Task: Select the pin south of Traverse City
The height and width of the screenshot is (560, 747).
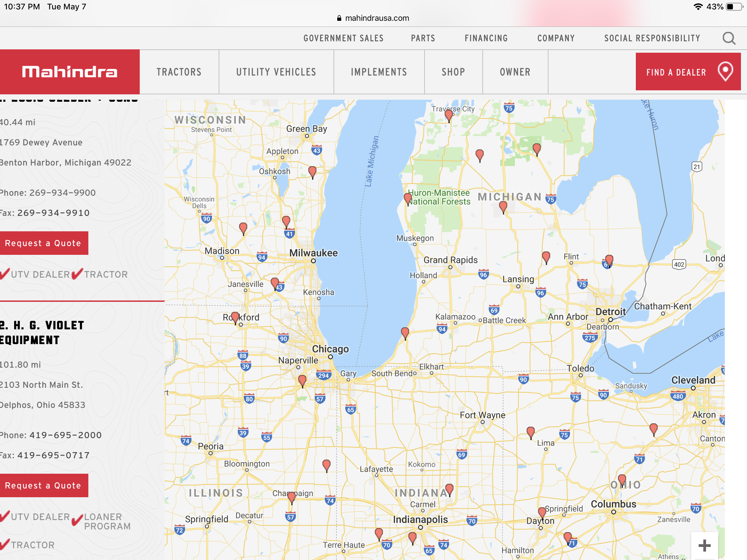Action: tap(480, 156)
